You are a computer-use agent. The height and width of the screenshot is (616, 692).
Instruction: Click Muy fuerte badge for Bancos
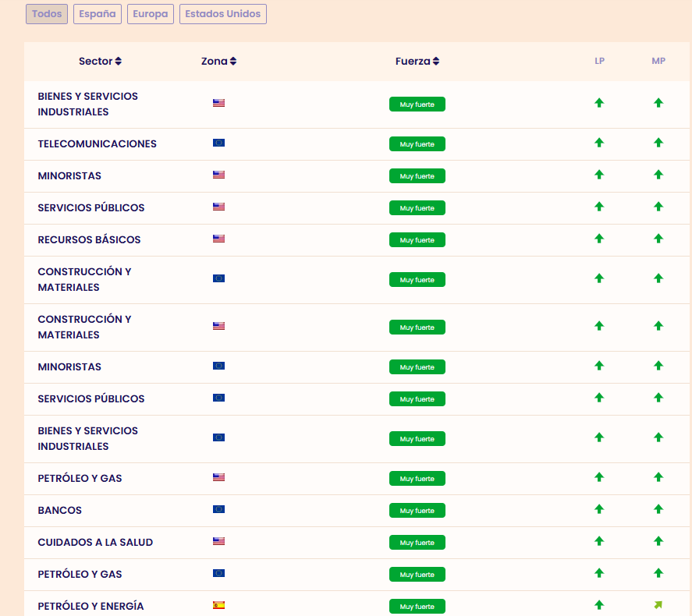417,511
